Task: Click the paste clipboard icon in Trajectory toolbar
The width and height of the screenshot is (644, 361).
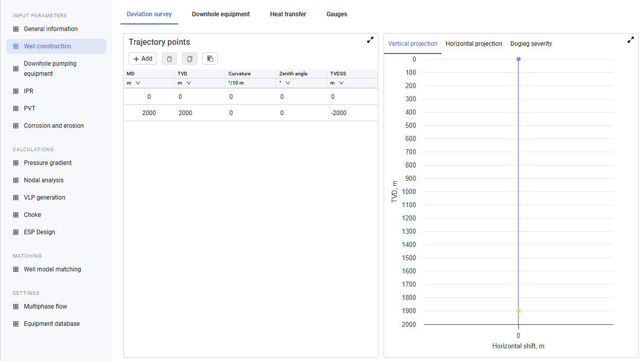Action: [x=210, y=59]
